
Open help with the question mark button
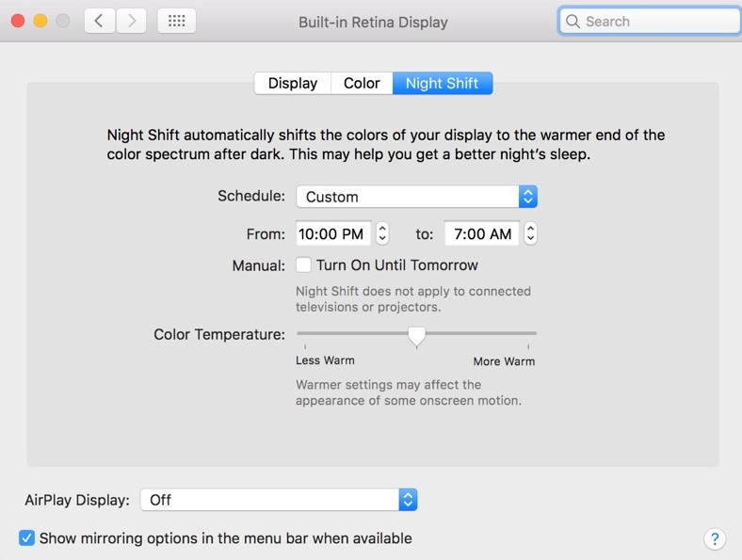point(715,538)
